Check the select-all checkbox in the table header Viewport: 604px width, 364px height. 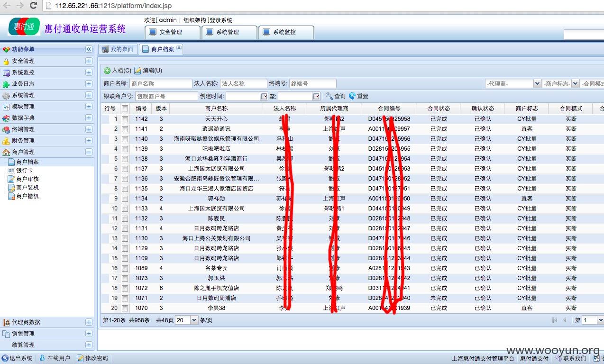pos(125,109)
